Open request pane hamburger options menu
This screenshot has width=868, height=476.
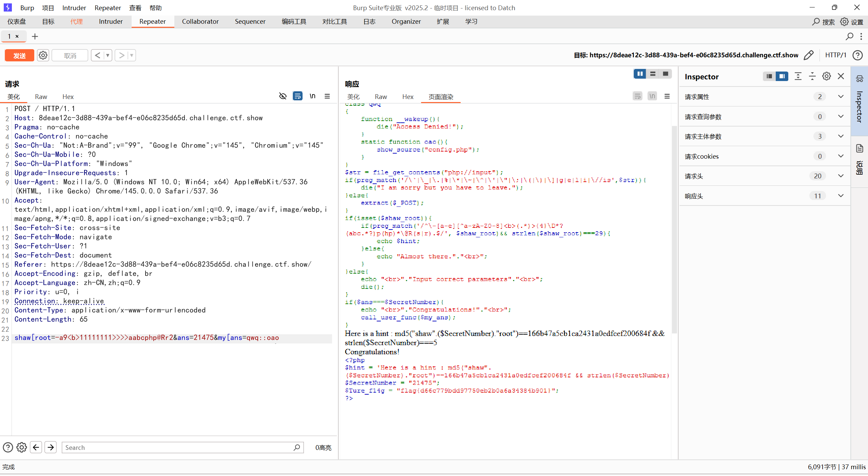[x=327, y=96]
